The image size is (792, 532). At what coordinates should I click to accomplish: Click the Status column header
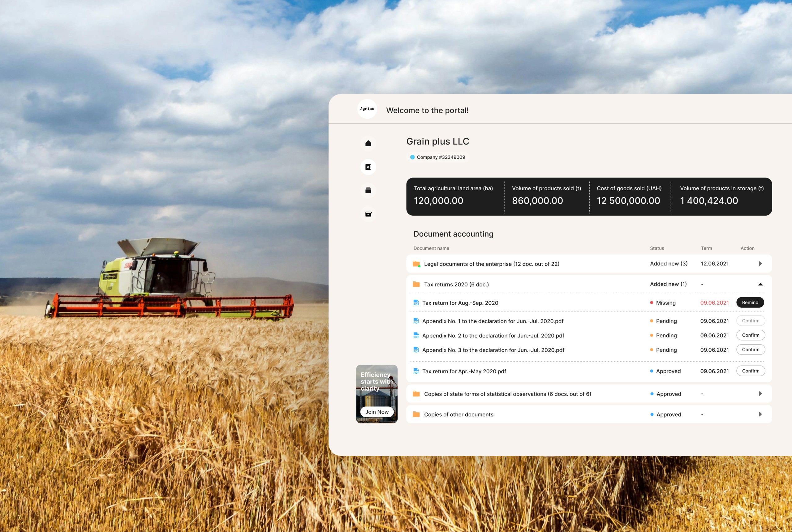coord(656,248)
